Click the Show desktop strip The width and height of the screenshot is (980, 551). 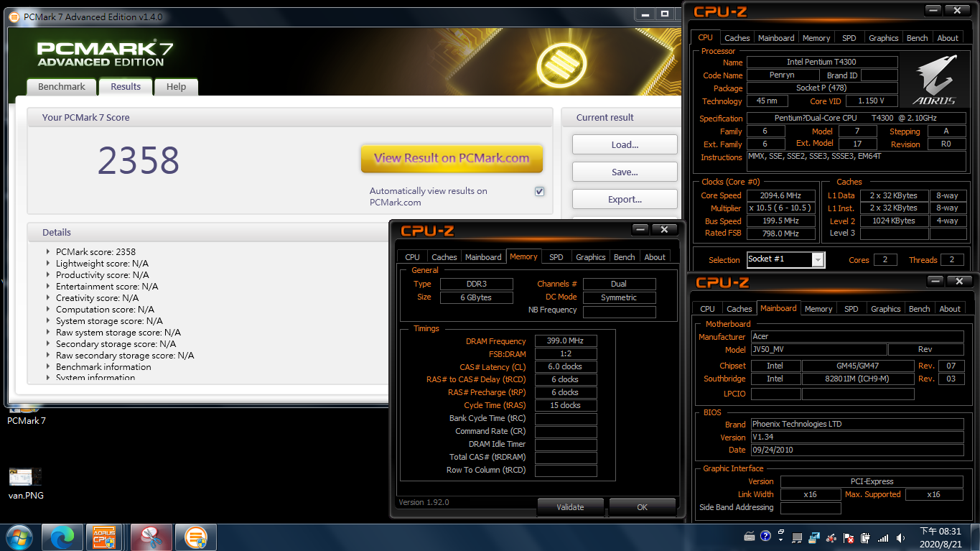975,537
